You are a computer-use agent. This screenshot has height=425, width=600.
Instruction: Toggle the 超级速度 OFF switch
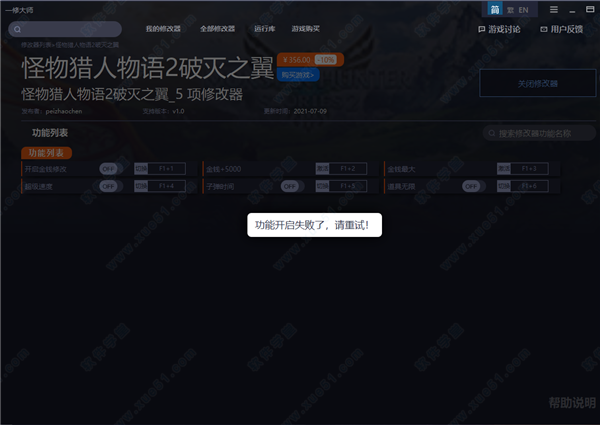[x=111, y=186]
